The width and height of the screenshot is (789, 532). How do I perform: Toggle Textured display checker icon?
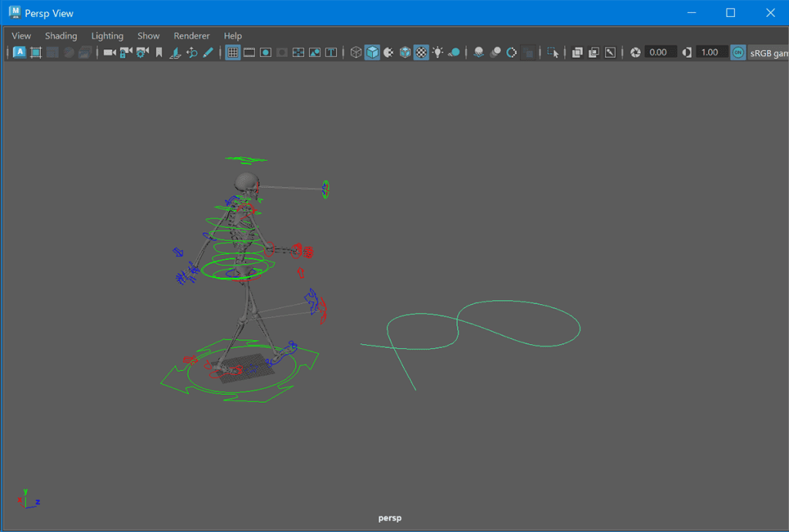(x=421, y=52)
